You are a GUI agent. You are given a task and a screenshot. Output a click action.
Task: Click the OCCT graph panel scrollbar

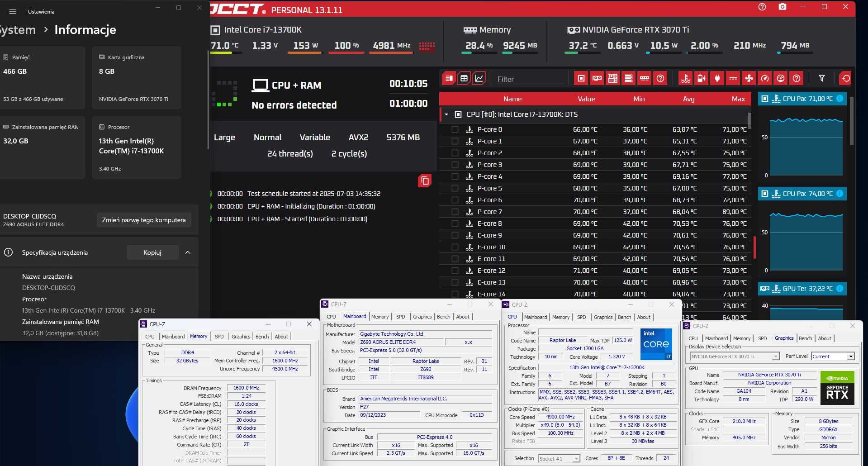pyautogui.click(x=851, y=121)
